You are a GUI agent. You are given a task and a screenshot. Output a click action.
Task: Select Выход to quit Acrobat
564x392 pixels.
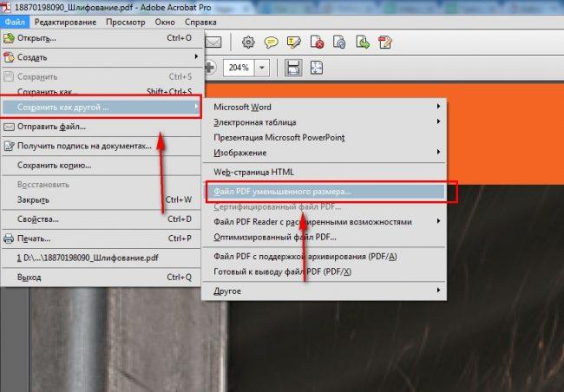pos(102,278)
